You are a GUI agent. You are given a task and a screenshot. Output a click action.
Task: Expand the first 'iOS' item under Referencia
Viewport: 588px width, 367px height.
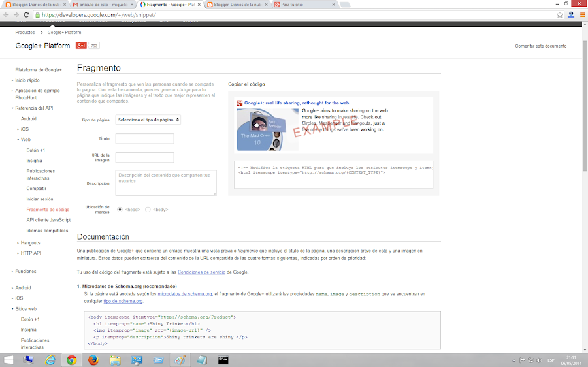click(x=25, y=129)
